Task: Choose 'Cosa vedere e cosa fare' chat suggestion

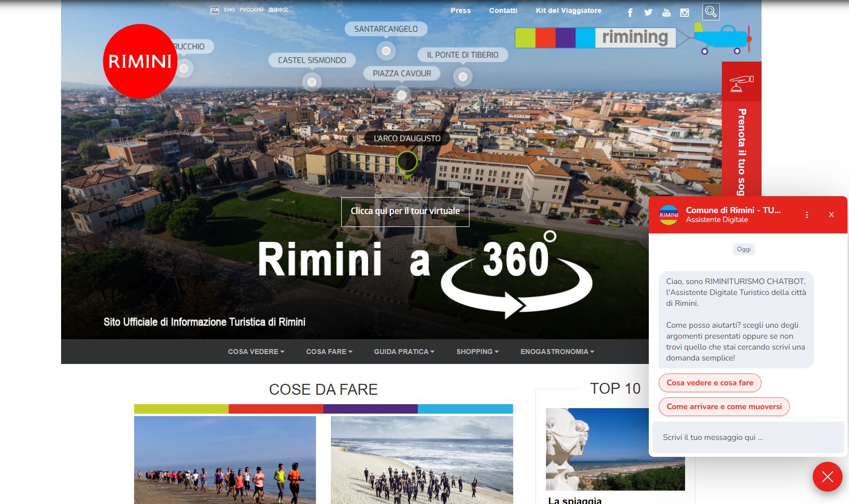Action: pos(710,383)
